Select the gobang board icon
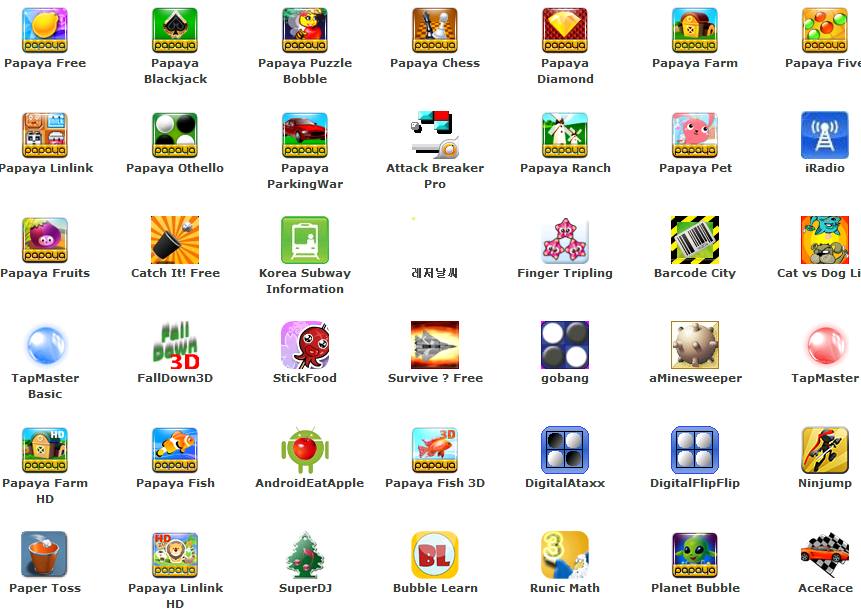This screenshot has height=611, width=861. pyautogui.click(x=565, y=345)
